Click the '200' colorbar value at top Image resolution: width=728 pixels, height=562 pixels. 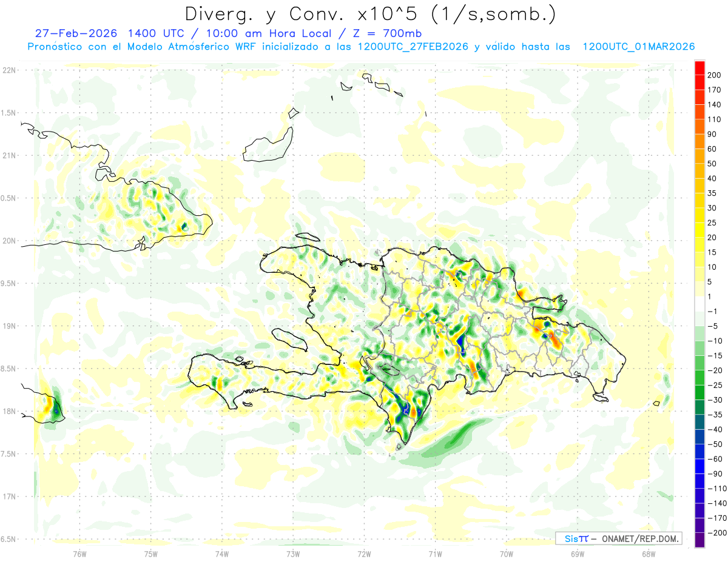715,75
